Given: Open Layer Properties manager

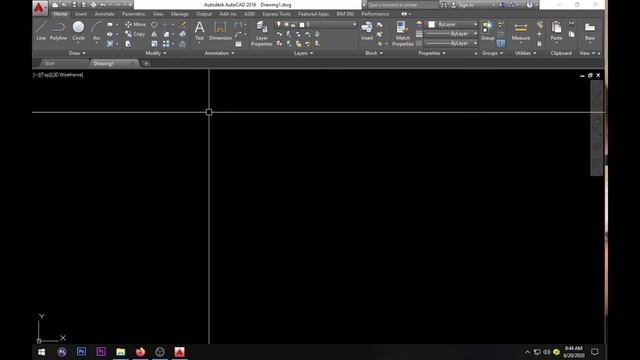Looking at the screenshot, I should 262,33.
